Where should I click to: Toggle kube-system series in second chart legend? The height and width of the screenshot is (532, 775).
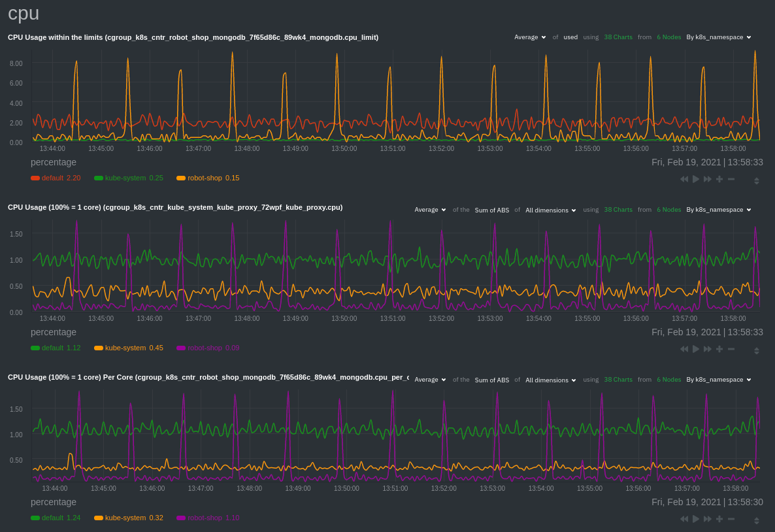click(x=125, y=348)
